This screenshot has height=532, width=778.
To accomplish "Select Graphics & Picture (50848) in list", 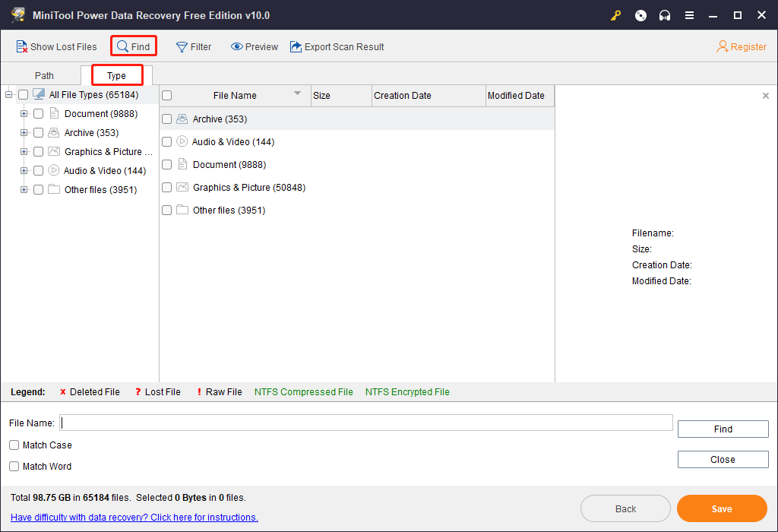I will [x=357, y=188].
